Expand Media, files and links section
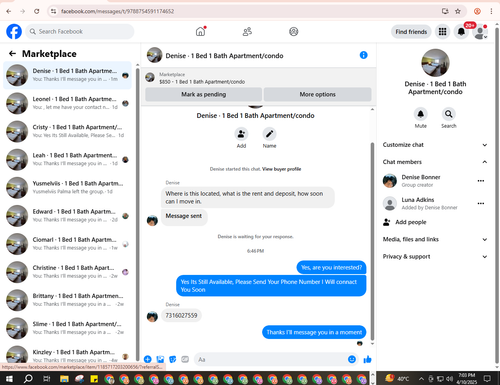Image resolution: width=500 pixels, height=385 pixels. click(435, 239)
